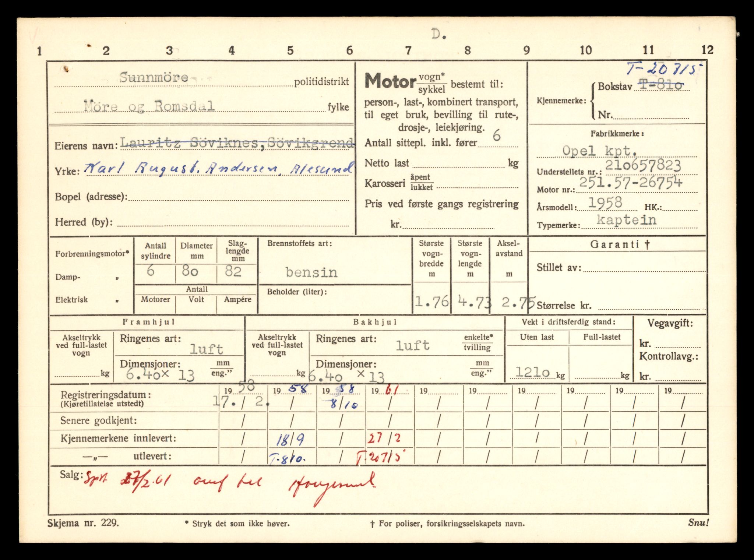The image size is (754, 560).
Task: Click the cylinder count value 6
Action: click(150, 271)
